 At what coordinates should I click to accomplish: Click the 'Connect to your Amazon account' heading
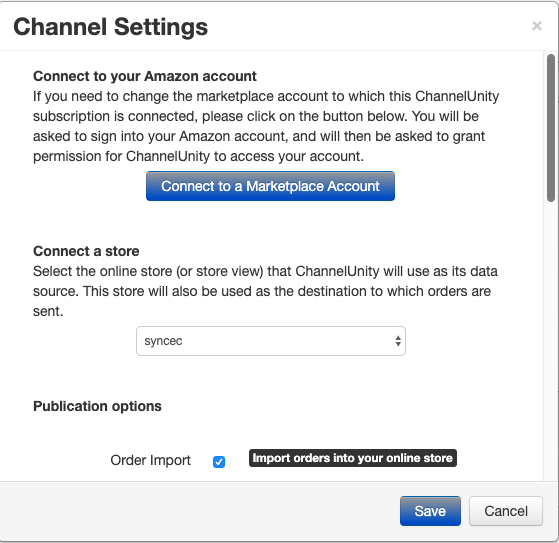coord(145,76)
